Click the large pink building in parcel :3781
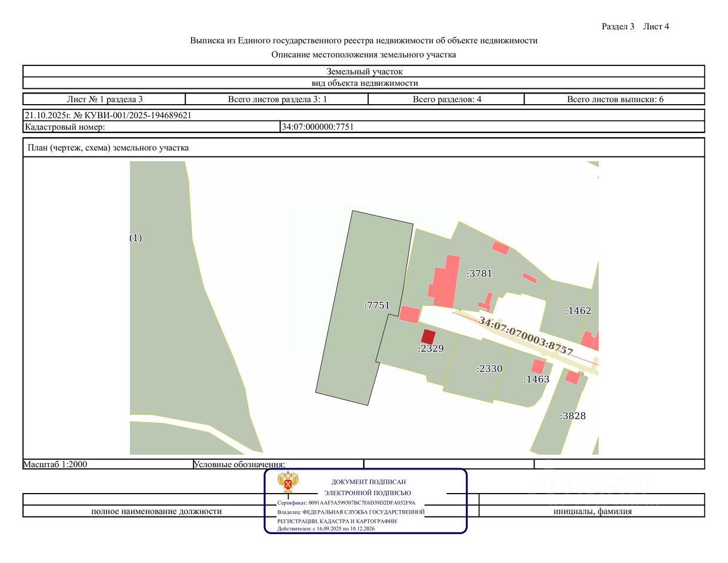This screenshot has width=728, height=563. tap(445, 282)
